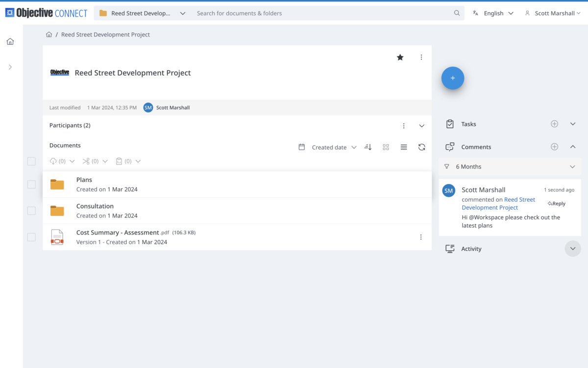Expand the Participants section
The height and width of the screenshot is (368, 588).
click(421, 126)
